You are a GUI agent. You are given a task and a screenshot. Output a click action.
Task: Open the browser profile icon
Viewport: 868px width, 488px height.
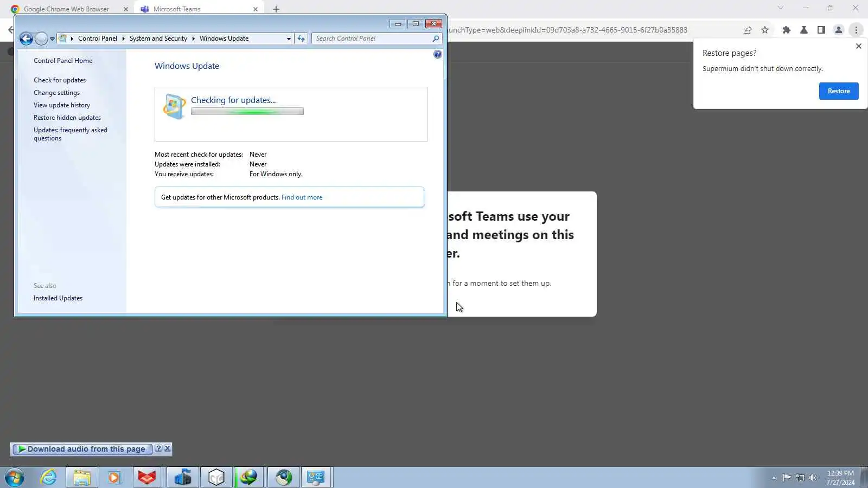[x=839, y=30]
